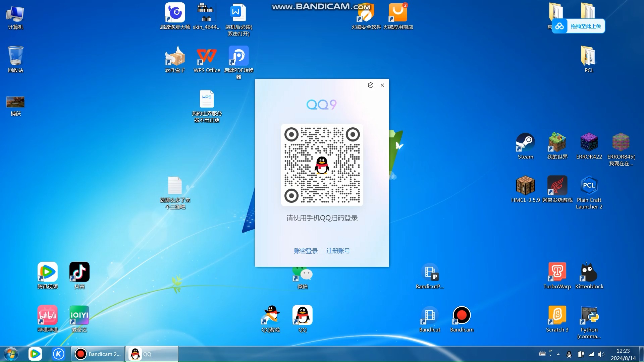Launch Bandicam desktop shortcut
The width and height of the screenshot is (644, 362).
(x=462, y=319)
